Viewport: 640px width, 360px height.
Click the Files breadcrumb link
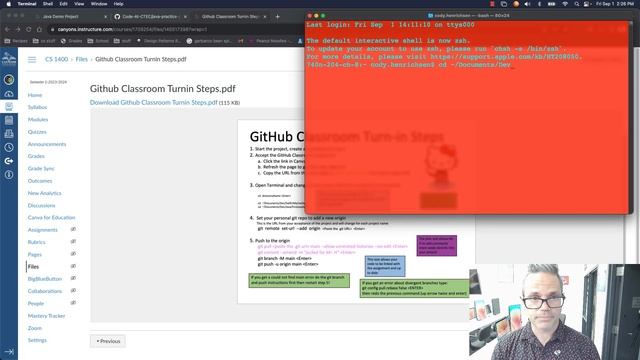[82, 59]
